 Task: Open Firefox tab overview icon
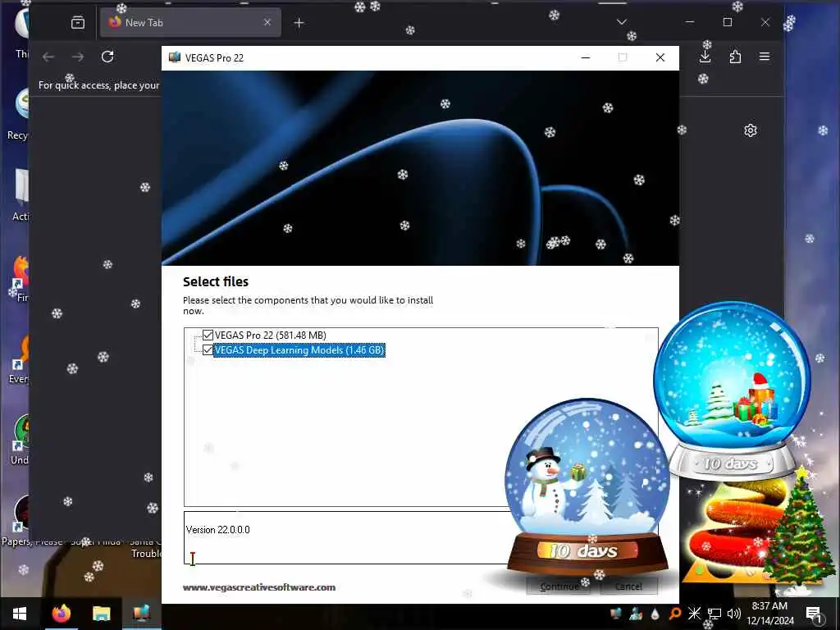tap(78, 22)
